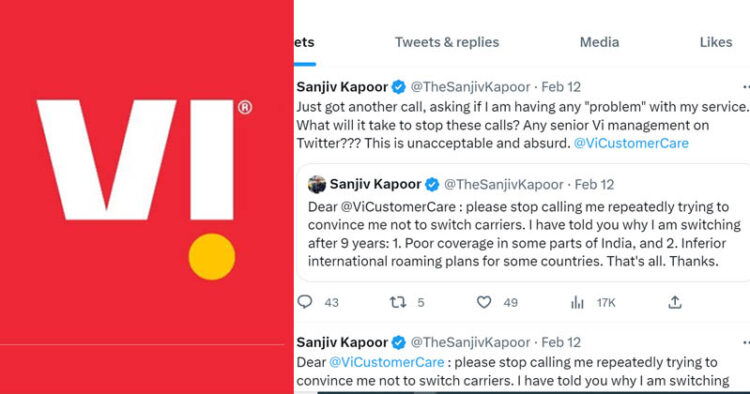Share the tweet using the upload icon
Image resolution: width=750 pixels, height=394 pixels.
pos(675,302)
